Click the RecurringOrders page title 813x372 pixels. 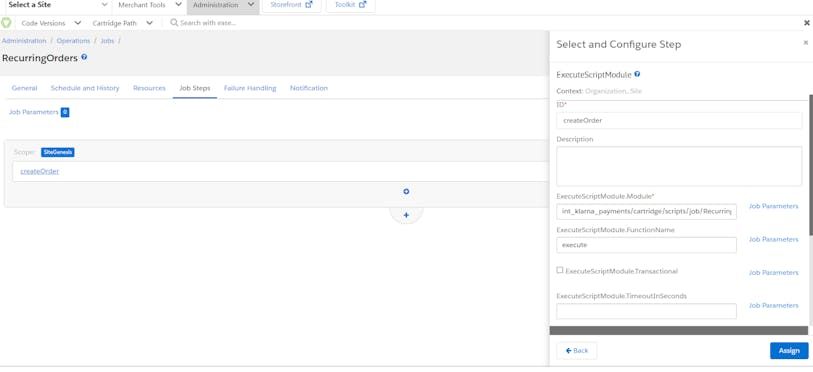40,58
